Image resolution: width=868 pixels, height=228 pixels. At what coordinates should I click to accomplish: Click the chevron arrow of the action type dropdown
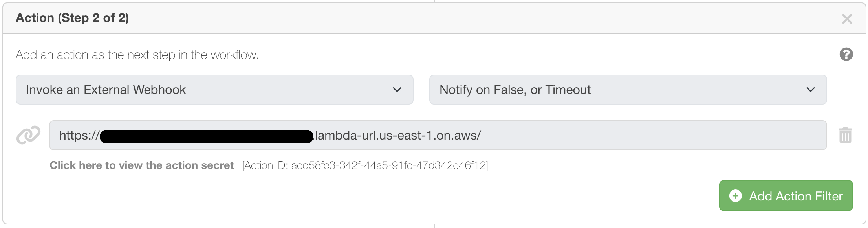click(x=397, y=90)
